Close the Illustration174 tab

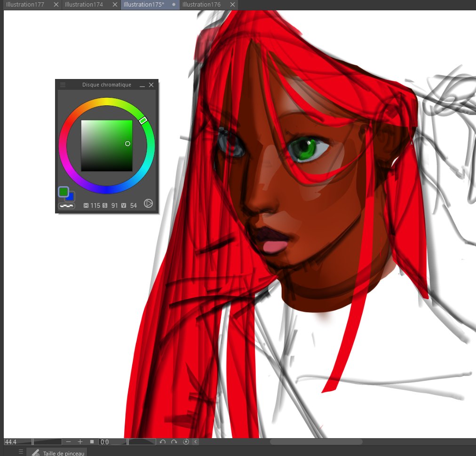115,5
